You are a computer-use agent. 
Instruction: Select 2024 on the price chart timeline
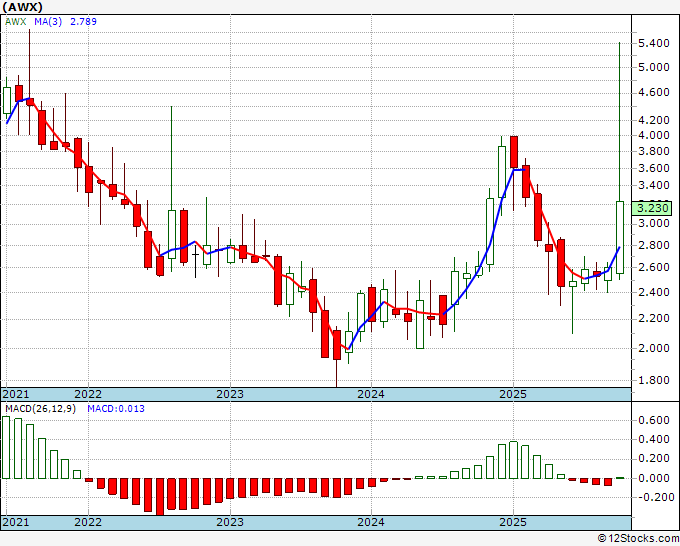pos(371,394)
